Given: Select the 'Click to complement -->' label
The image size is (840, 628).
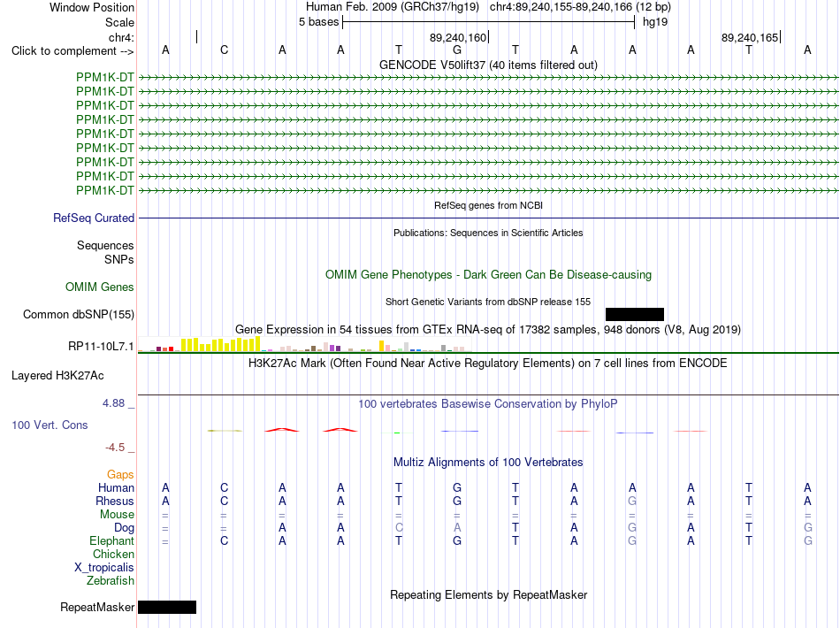Looking at the screenshot, I should coord(73,51).
